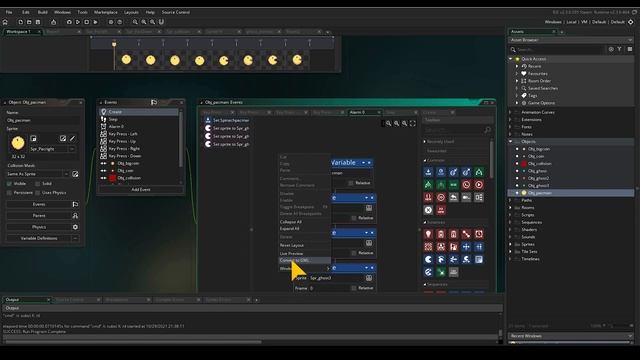Click the New Project toolbar icon
The image size is (640, 360).
point(20,22)
